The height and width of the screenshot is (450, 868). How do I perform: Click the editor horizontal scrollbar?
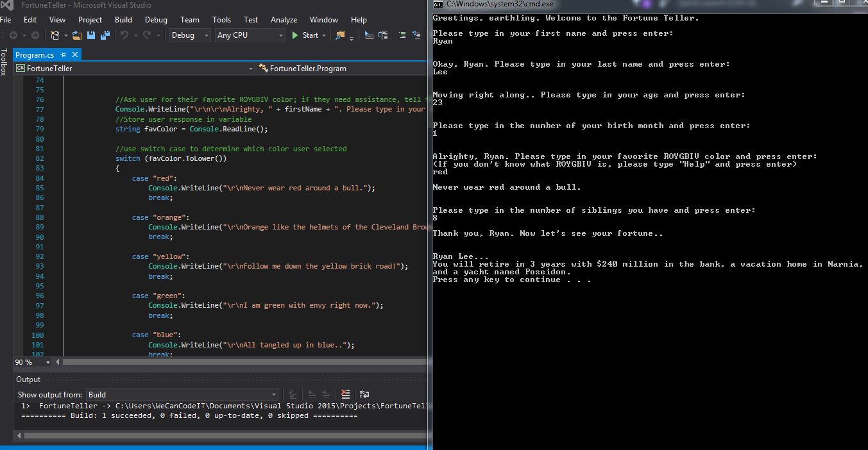[x=244, y=362]
